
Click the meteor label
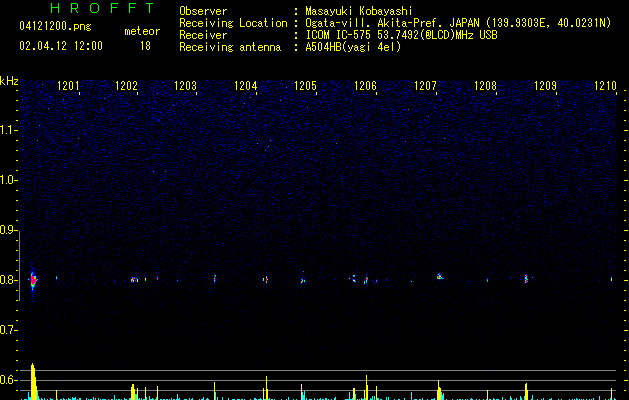(142, 31)
